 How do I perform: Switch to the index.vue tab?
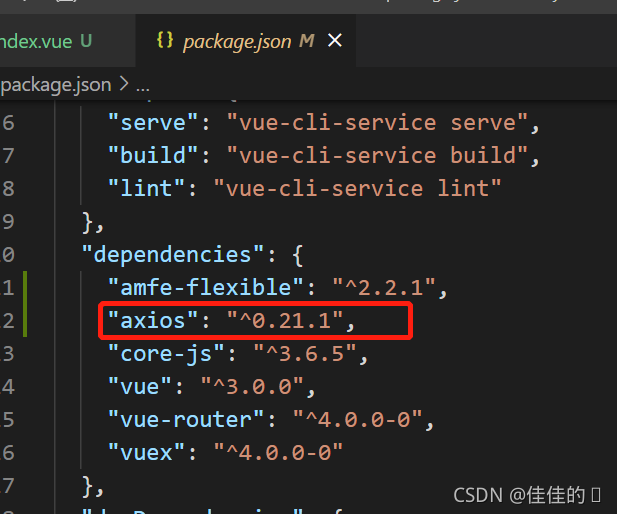67,41
